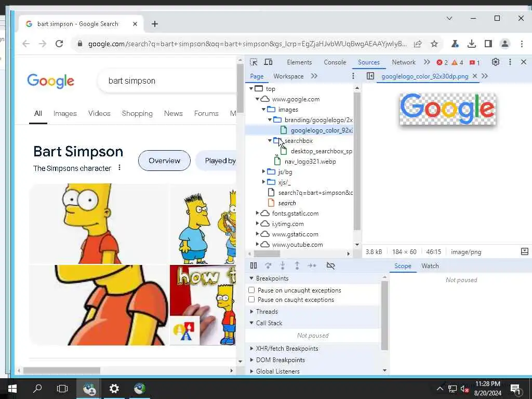Screen dimensions: 532x399
Task: Open DevTools settings gear
Action: 495,62
